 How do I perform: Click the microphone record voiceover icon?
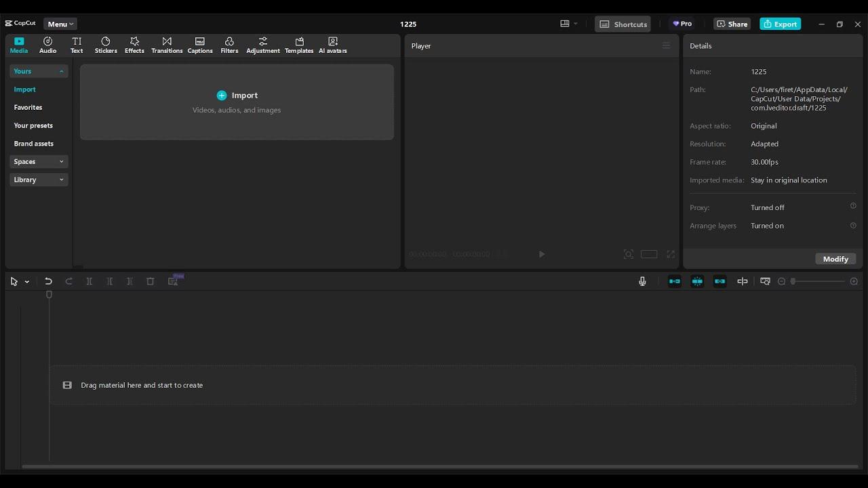pos(642,281)
